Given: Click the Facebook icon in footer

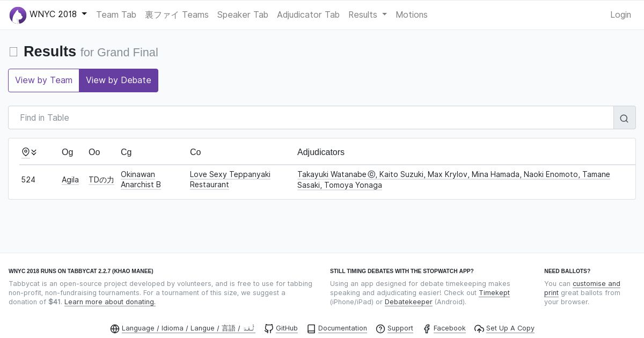Looking at the screenshot, I should click(427, 329).
